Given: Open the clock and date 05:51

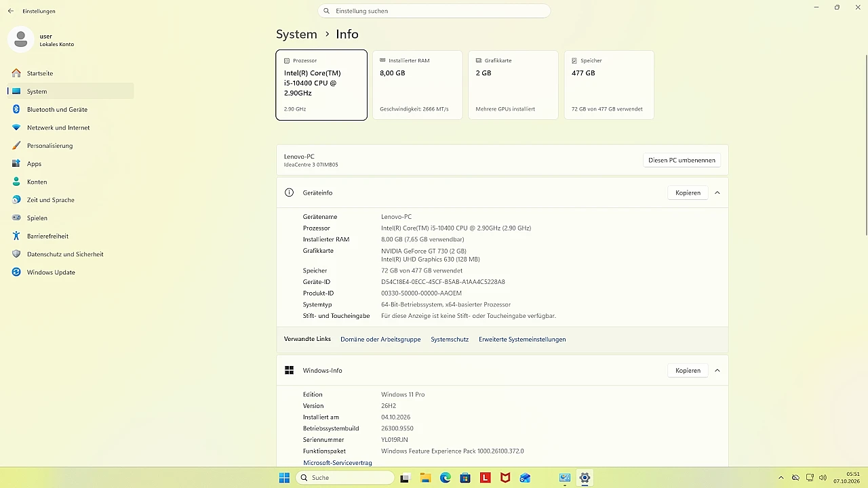Looking at the screenshot, I should (848, 478).
